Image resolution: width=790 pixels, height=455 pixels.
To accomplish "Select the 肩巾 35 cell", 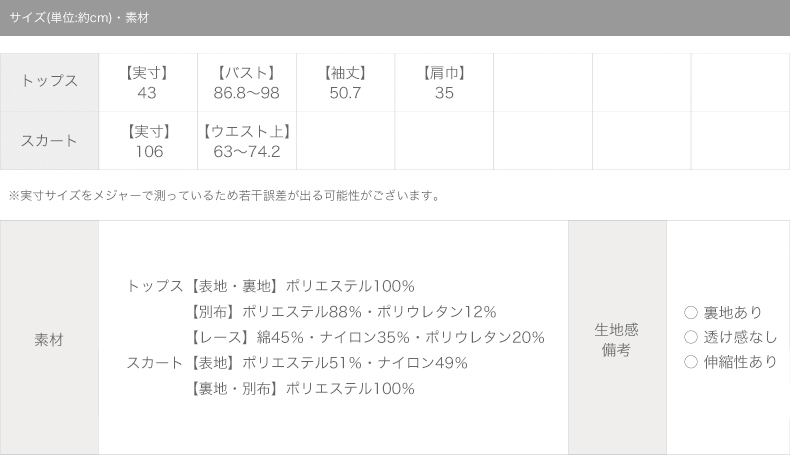I will point(444,82).
